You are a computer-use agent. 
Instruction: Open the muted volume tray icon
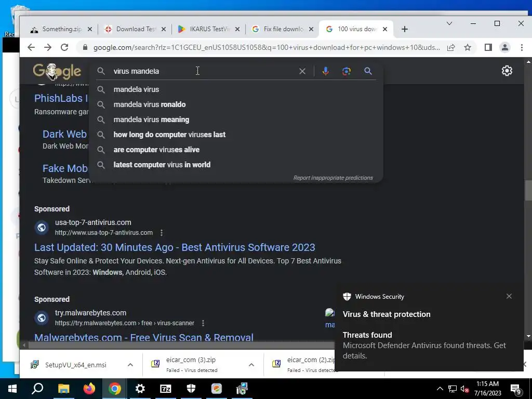click(465, 389)
